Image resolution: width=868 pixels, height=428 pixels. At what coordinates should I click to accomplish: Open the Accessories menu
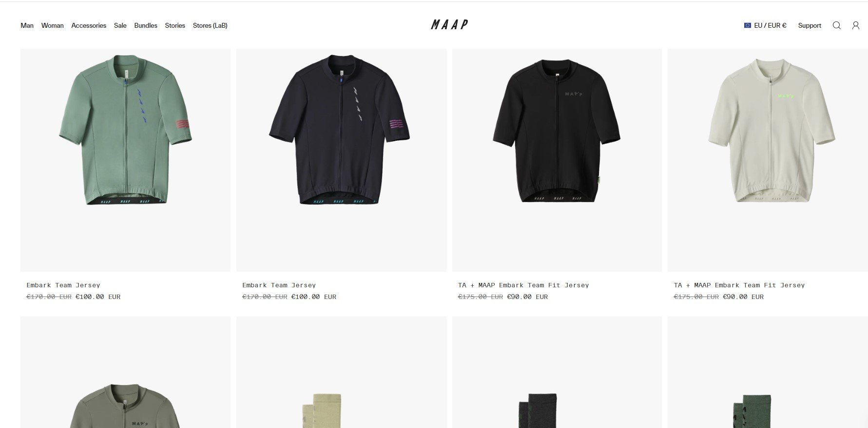[89, 25]
